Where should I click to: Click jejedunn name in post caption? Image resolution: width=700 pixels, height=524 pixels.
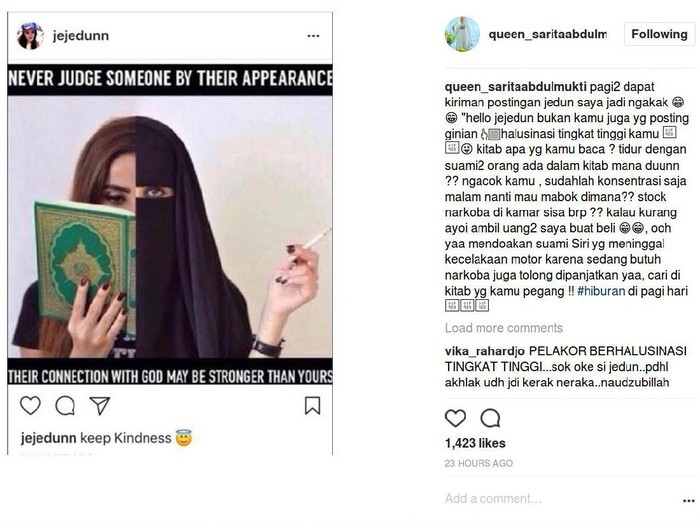pos(48,438)
